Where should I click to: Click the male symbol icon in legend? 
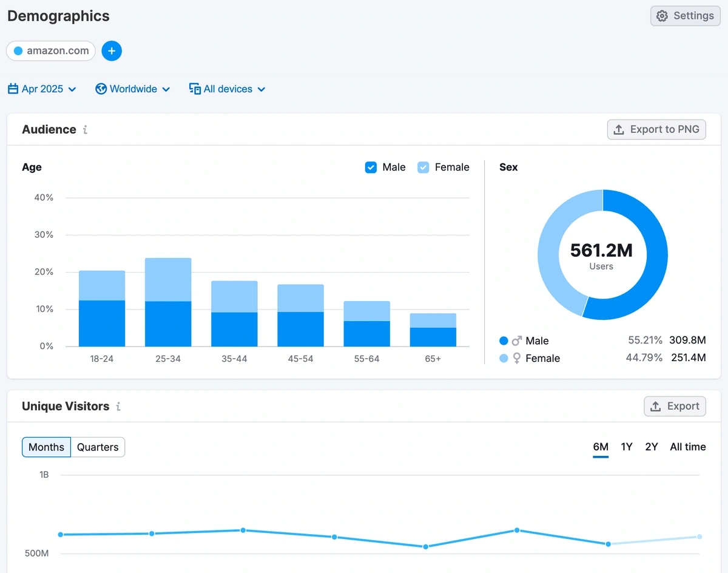(517, 341)
